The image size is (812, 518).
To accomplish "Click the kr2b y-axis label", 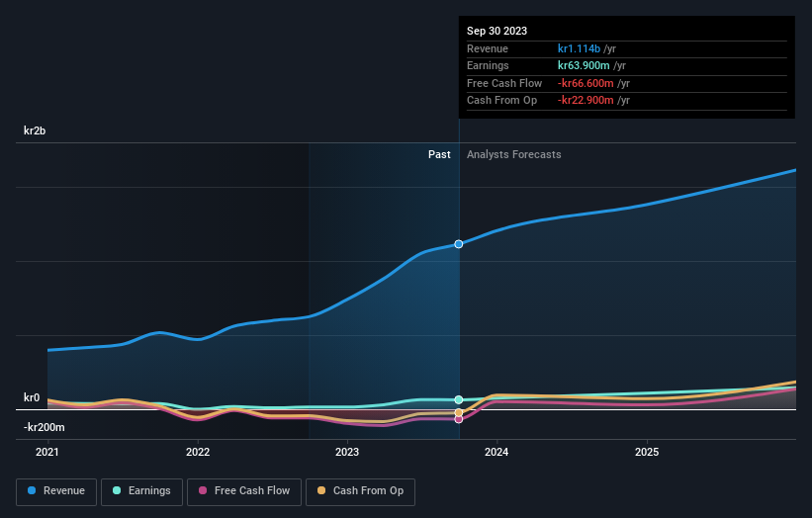I will 35,130.
